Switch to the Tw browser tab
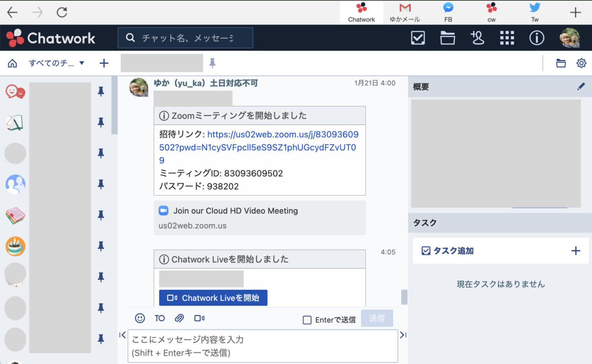Viewport: 592px width, 364px height. 535,12
